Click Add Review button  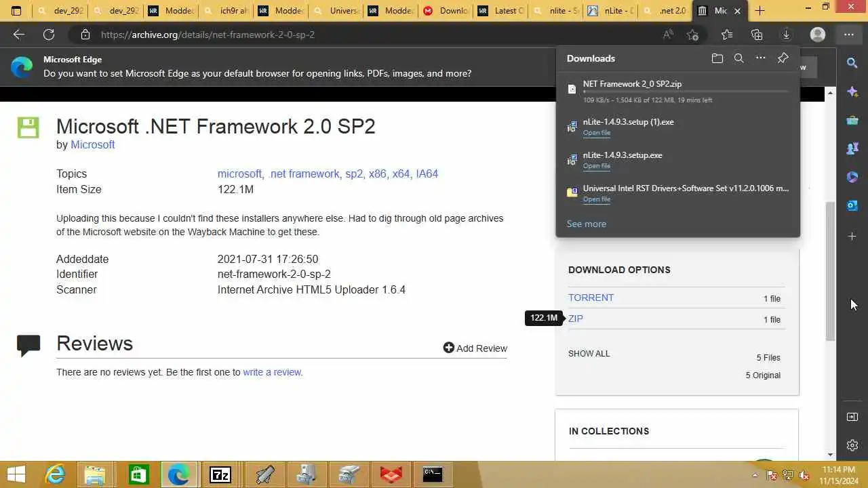point(475,348)
